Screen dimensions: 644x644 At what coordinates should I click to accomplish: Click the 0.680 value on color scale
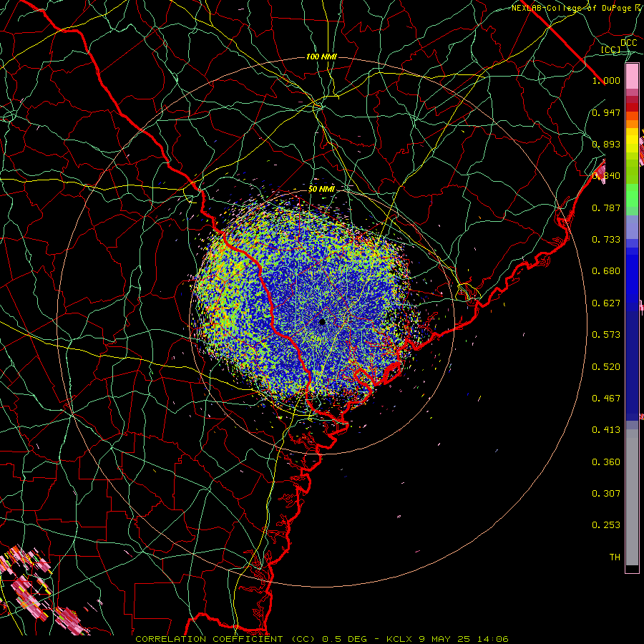pos(606,271)
